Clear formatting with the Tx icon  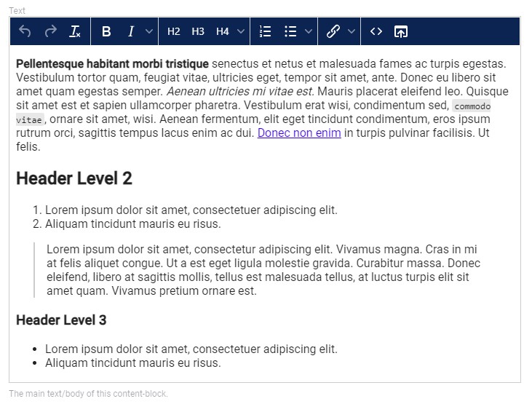click(x=75, y=31)
